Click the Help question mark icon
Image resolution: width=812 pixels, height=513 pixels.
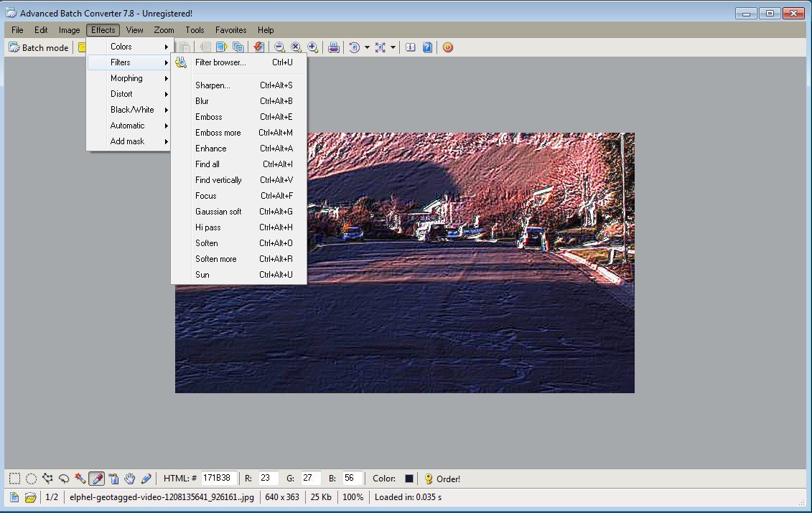[427, 47]
